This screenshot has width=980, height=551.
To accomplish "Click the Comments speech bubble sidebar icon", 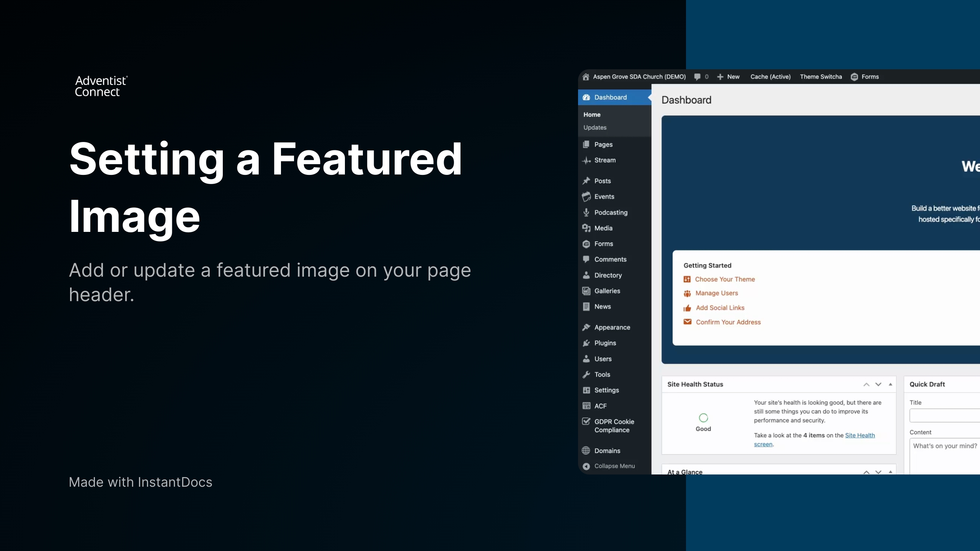I will tap(586, 259).
